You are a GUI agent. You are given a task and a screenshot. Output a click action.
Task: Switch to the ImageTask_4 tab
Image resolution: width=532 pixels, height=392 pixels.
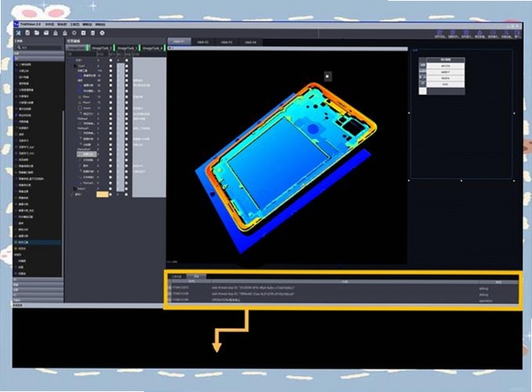pyautogui.click(x=153, y=48)
